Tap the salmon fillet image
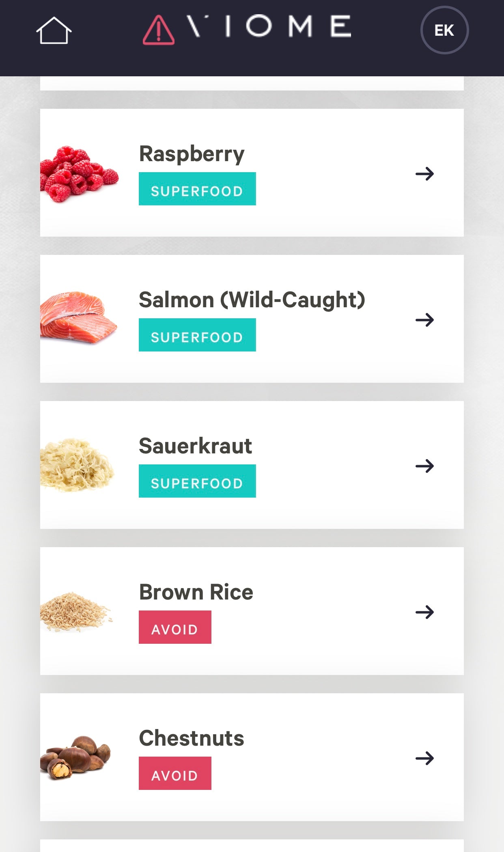504x852 pixels. pyautogui.click(x=78, y=317)
